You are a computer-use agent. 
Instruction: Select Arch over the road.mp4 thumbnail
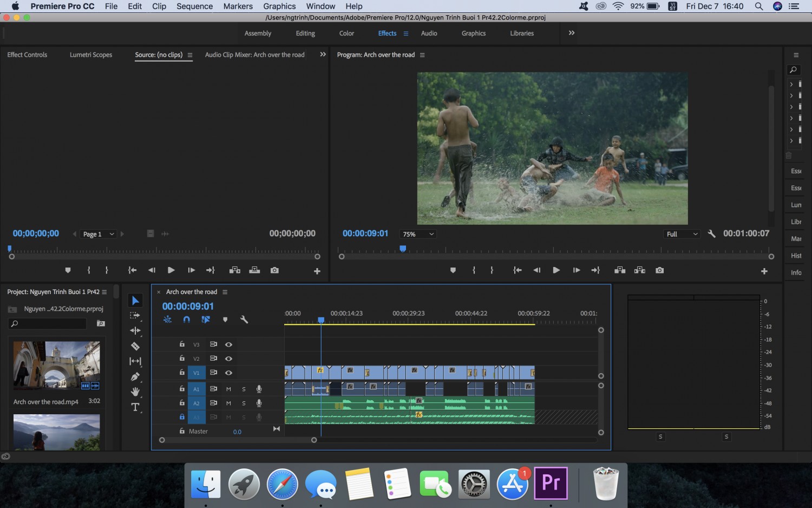[x=57, y=365]
